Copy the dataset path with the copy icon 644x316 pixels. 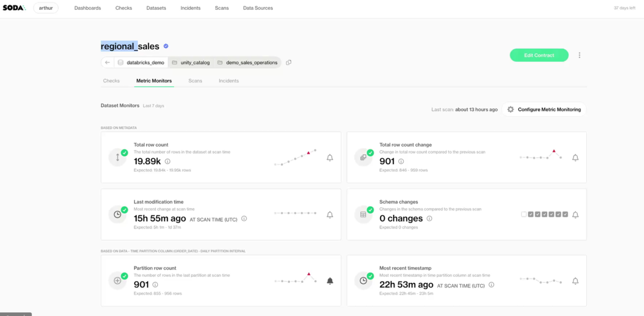289,62
